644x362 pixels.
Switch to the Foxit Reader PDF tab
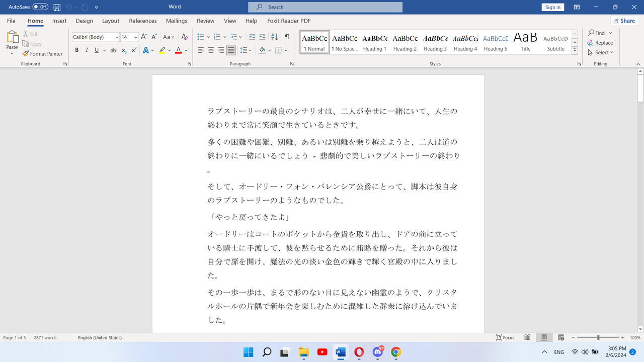point(289,21)
